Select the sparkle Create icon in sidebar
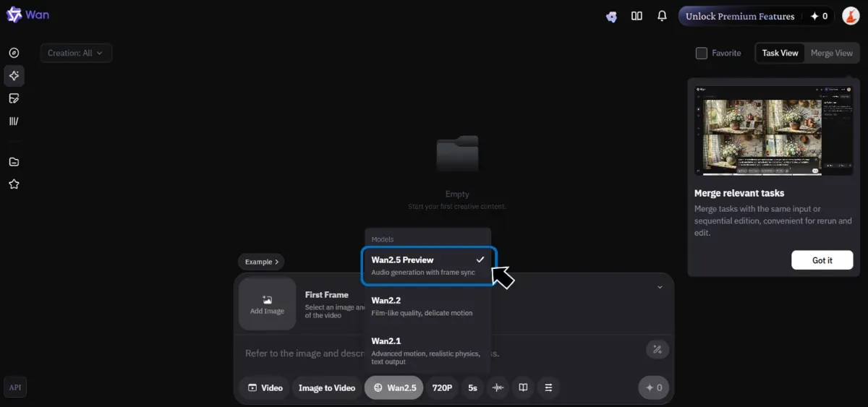 click(14, 76)
